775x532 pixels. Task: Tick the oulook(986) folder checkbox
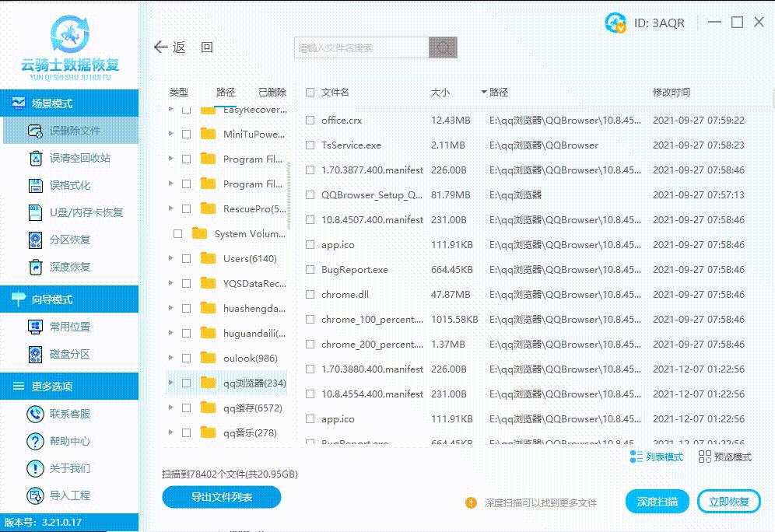(x=186, y=358)
